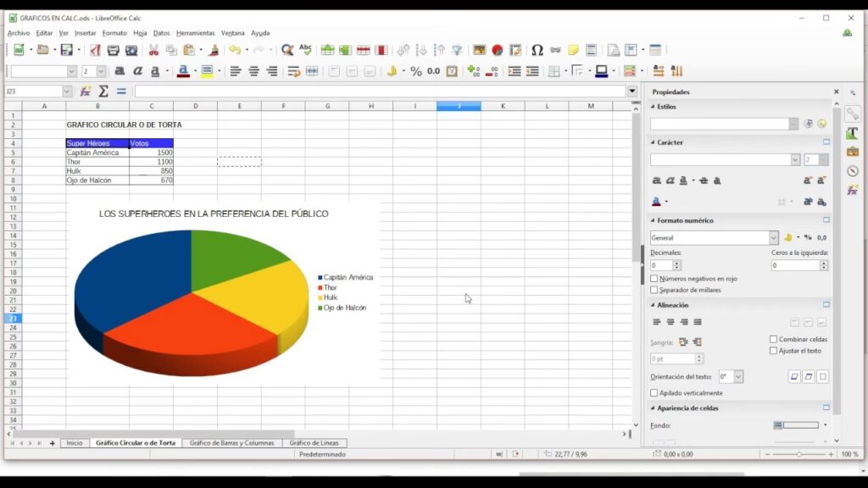Image resolution: width=868 pixels, height=488 pixels.
Task: Click the Votos header cell
Action: click(x=151, y=143)
